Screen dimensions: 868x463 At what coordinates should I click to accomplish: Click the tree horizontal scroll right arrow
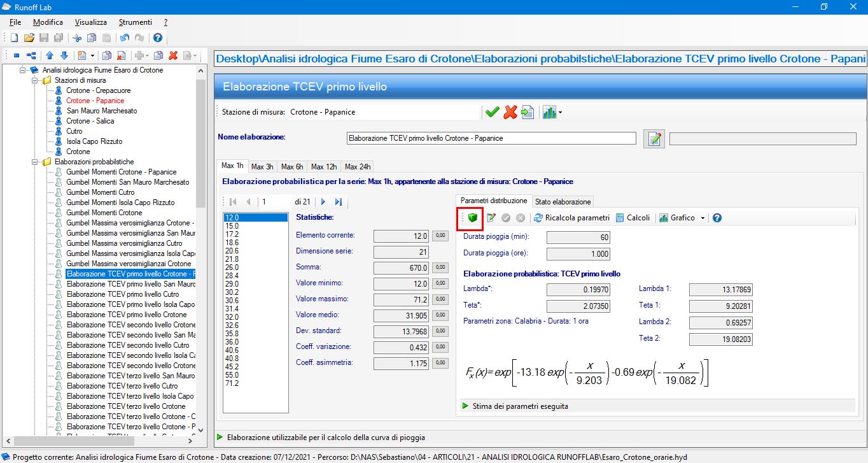pyautogui.click(x=190, y=440)
